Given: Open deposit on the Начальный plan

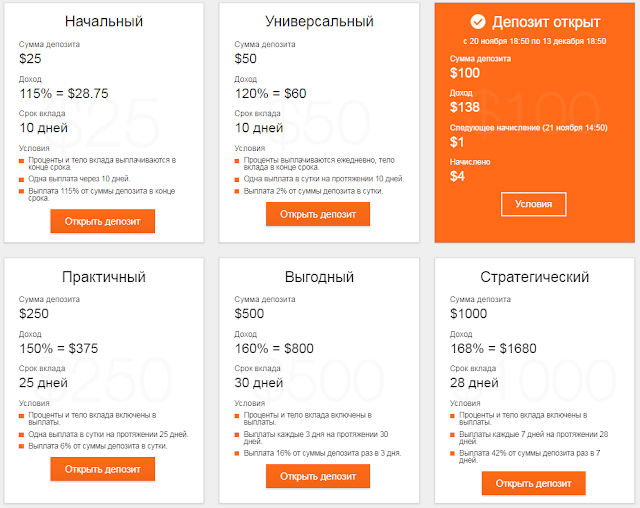Looking at the screenshot, I should click(102, 221).
